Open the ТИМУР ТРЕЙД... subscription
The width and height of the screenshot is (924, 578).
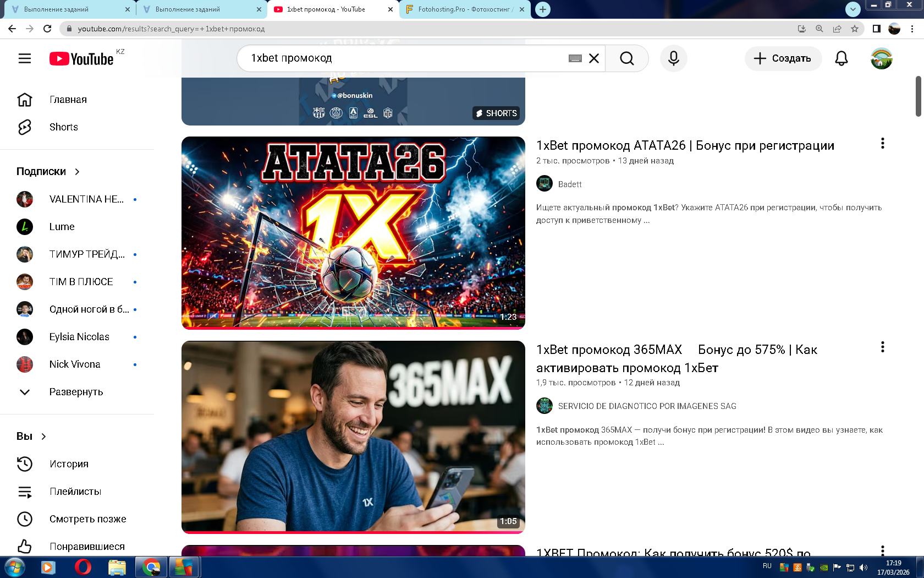pyautogui.click(x=77, y=254)
